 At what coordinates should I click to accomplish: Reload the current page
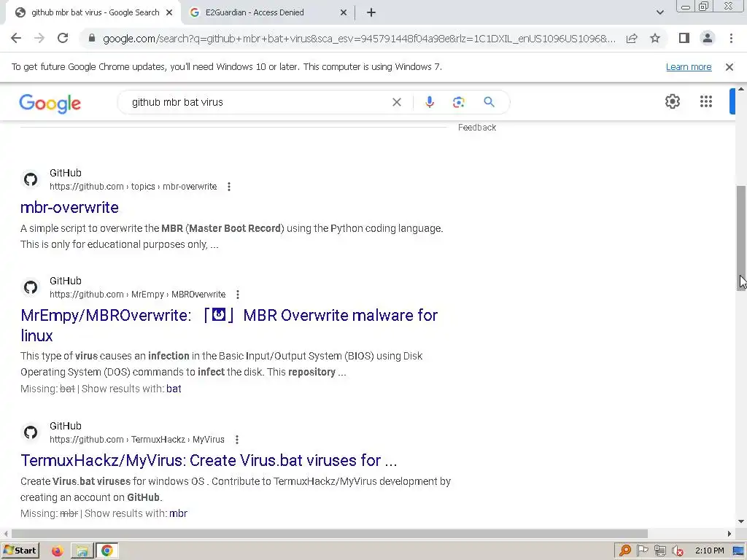63,38
